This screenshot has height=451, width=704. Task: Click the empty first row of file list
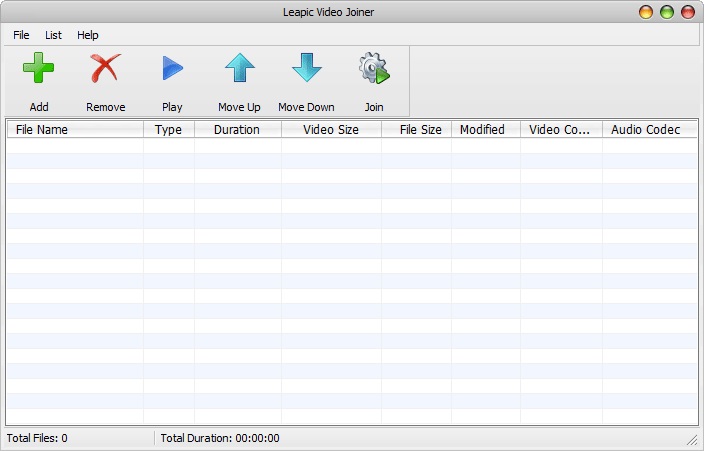pyautogui.click(x=350, y=146)
